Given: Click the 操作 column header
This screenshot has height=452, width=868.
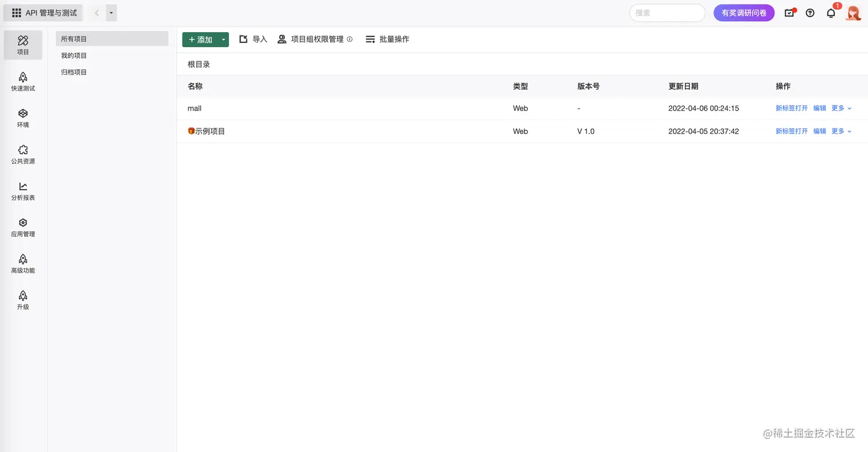Looking at the screenshot, I should [x=783, y=87].
